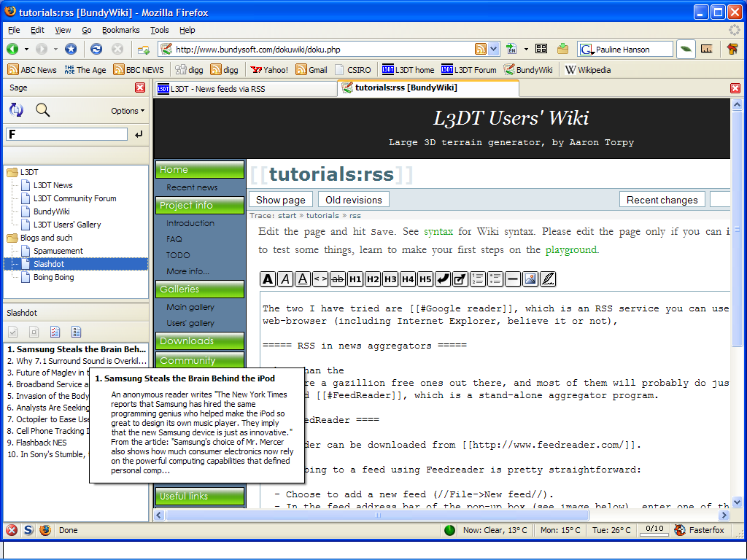Refresh feeds with Sage sidebar check icon
The width and height of the screenshot is (747, 560).
tap(16, 110)
